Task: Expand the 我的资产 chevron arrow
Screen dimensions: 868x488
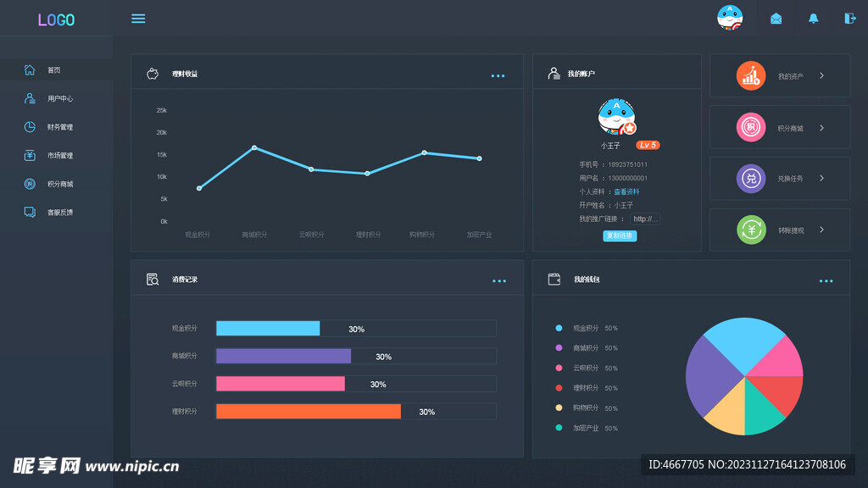Action: 821,76
